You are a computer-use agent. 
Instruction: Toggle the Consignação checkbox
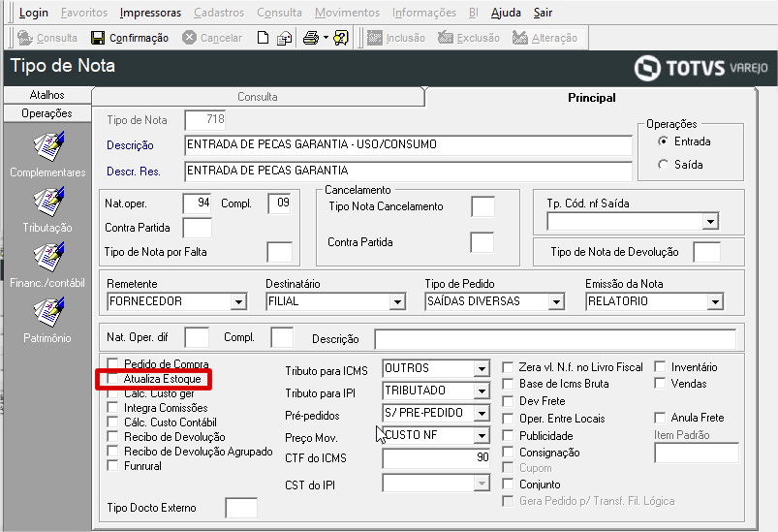[x=508, y=453]
